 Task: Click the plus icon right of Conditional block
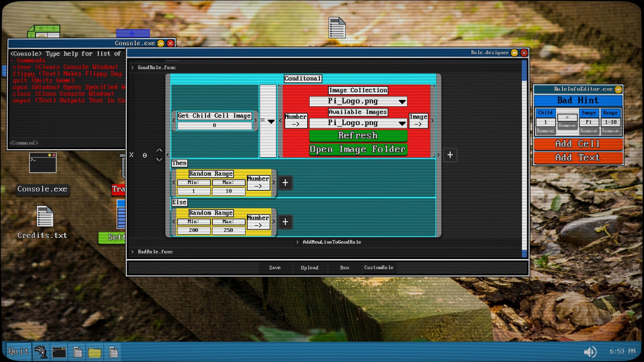point(450,155)
